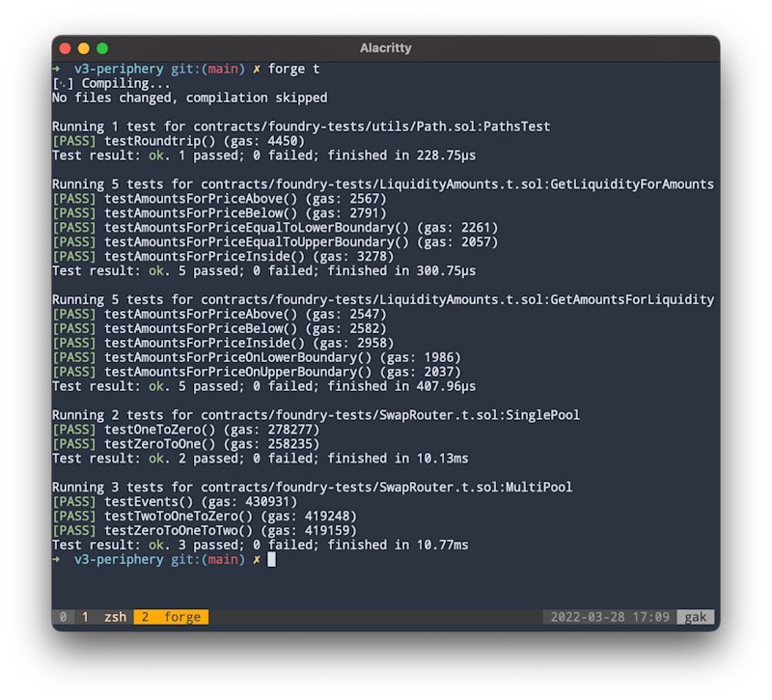Click the GetLiquidityForAmounts running line
The height and width of the screenshot is (700, 772).
click(382, 184)
